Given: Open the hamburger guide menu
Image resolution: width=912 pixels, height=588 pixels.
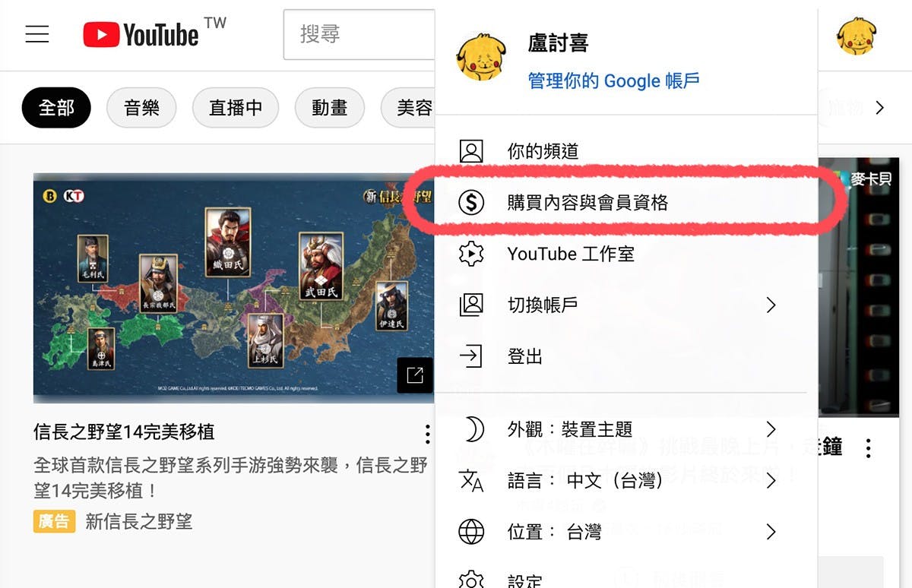Looking at the screenshot, I should click(37, 34).
